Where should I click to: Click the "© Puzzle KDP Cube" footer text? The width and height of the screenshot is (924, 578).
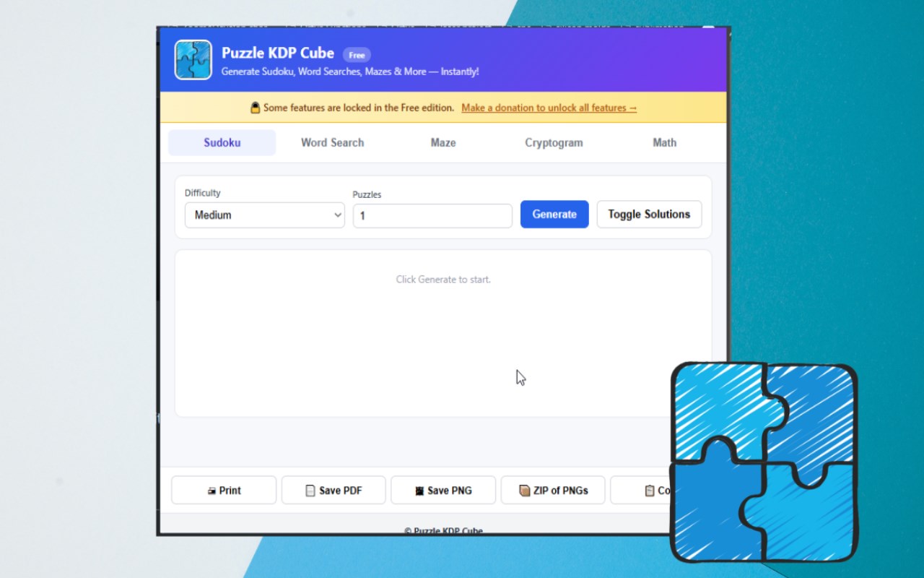click(443, 531)
